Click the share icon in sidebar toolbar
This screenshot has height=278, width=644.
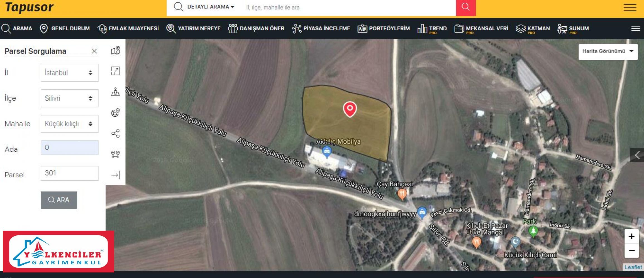pos(115,134)
